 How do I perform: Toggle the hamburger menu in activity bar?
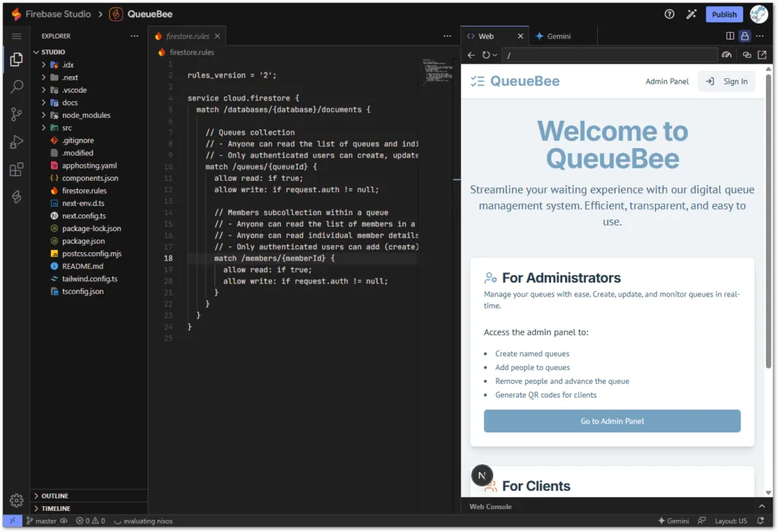[x=16, y=36]
